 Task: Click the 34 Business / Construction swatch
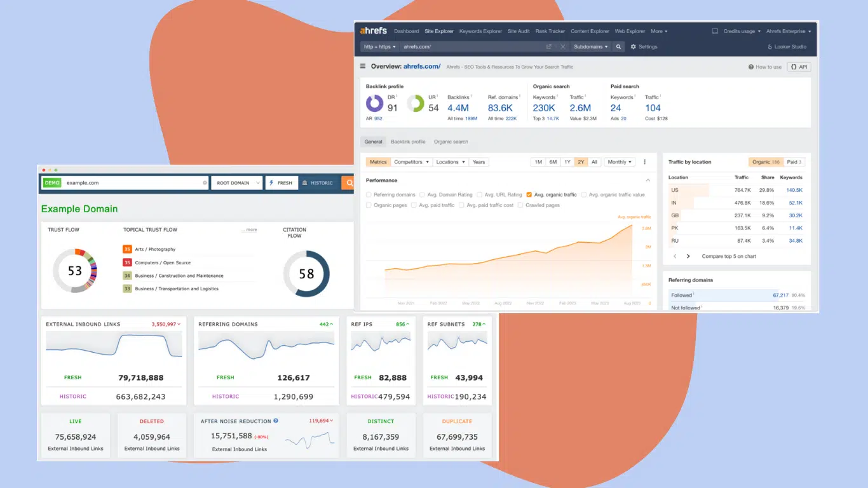pos(127,276)
